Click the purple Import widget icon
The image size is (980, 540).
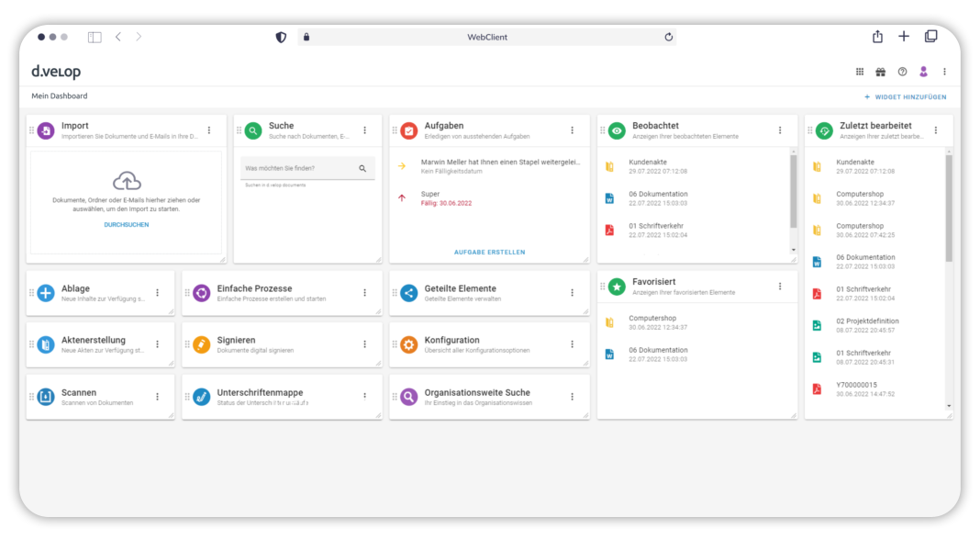[46, 131]
